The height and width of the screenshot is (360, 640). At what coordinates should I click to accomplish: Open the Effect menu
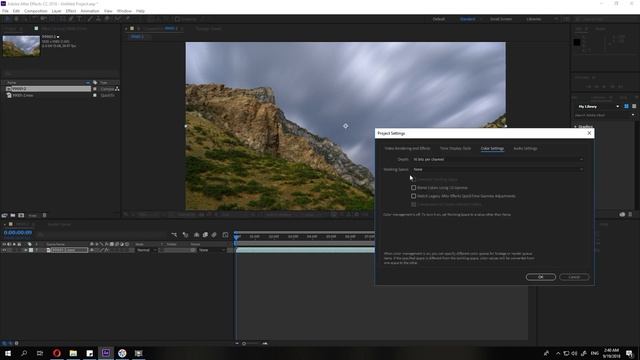[x=71, y=11]
